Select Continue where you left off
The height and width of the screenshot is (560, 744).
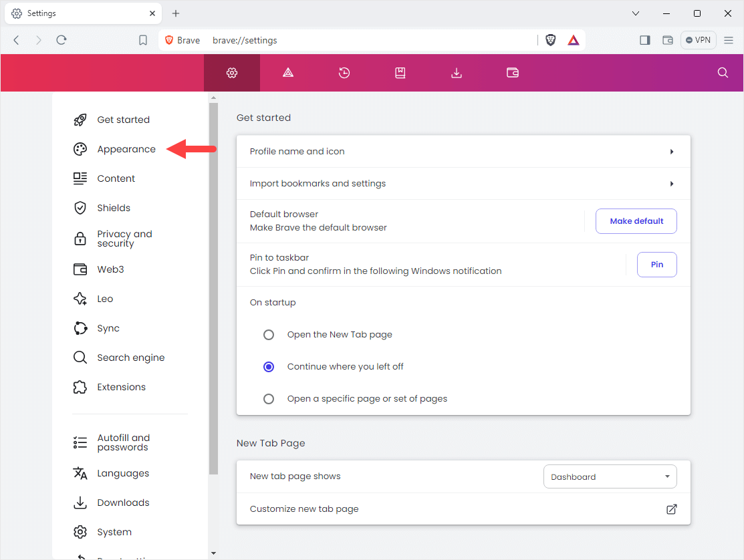pyautogui.click(x=269, y=367)
